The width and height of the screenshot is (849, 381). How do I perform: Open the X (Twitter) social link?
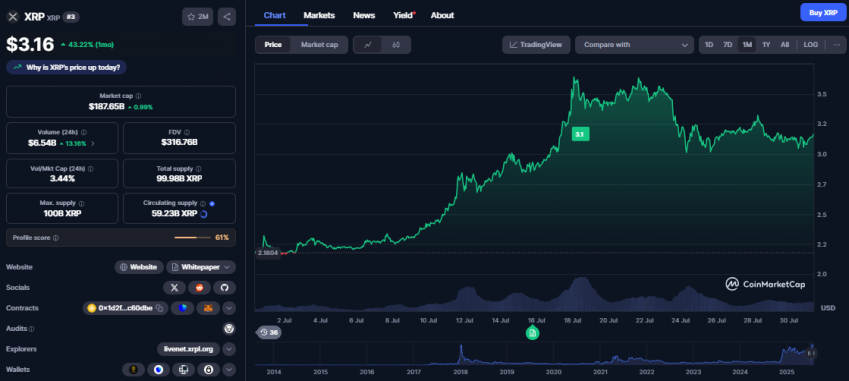coord(174,288)
